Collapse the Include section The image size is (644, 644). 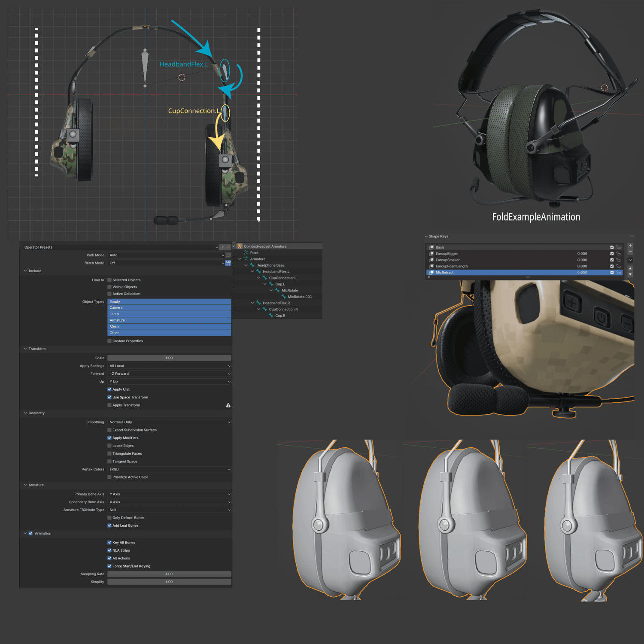(25, 271)
